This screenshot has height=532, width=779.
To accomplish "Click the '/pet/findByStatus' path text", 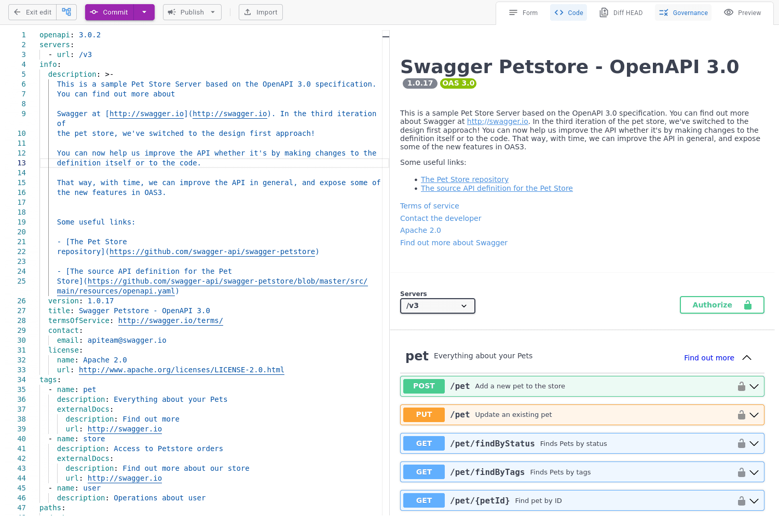I will click(492, 443).
